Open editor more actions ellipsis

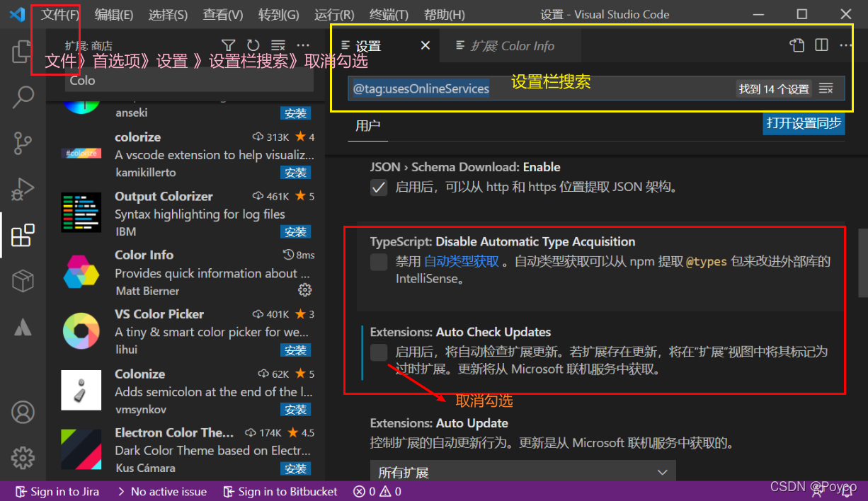846,45
